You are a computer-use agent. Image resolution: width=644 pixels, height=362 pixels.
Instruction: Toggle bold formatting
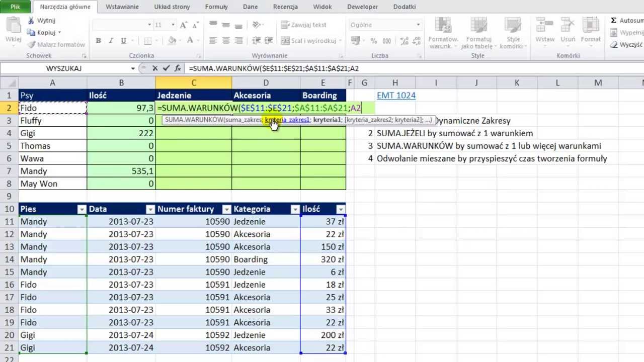[98, 41]
